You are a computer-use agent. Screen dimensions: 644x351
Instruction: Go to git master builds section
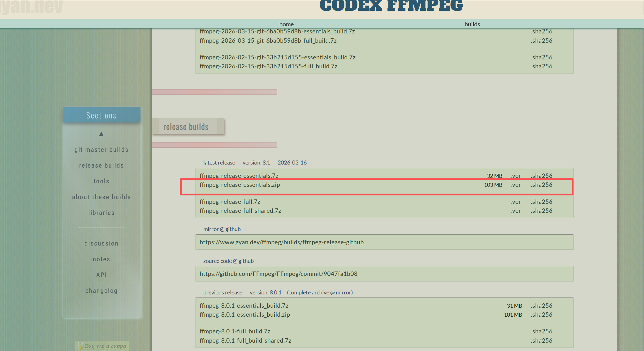pyautogui.click(x=101, y=150)
